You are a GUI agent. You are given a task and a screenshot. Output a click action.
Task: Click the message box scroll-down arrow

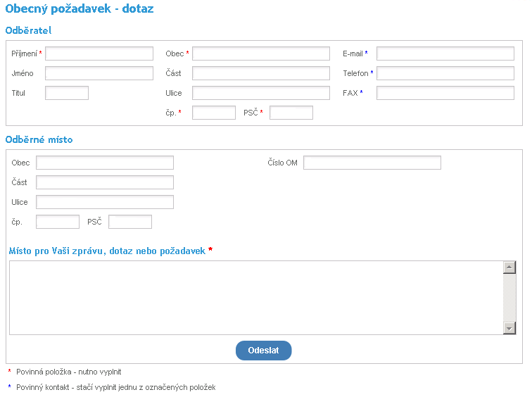510,328
